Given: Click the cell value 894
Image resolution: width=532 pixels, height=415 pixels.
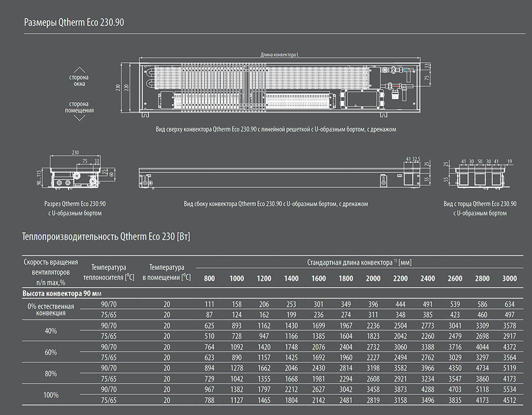Looking at the screenshot, I should pyautogui.click(x=209, y=368).
